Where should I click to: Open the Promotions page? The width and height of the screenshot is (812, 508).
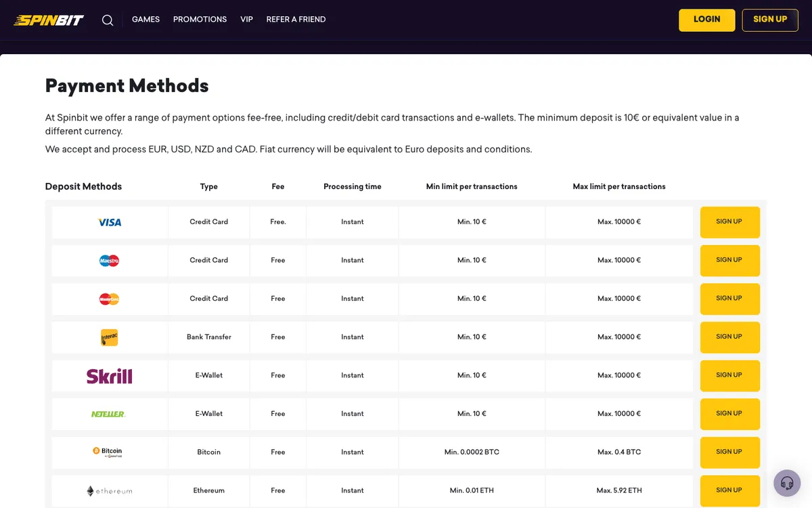point(200,20)
